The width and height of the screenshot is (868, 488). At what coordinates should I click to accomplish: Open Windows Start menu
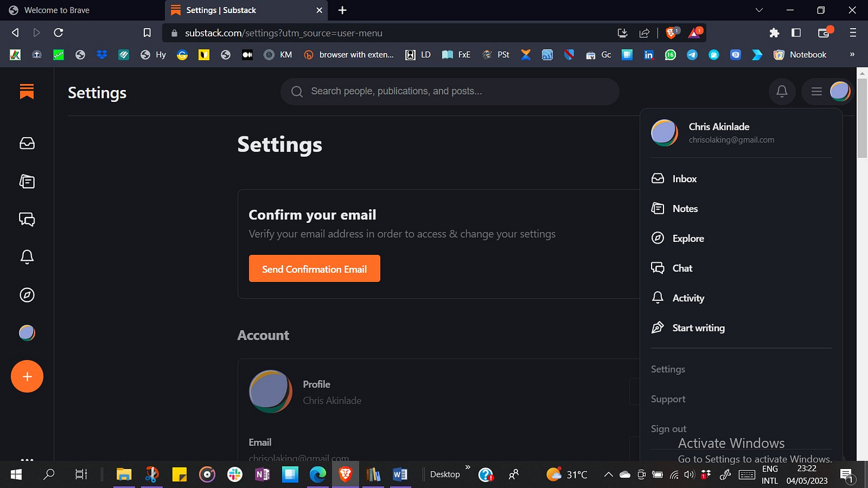(x=15, y=474)
